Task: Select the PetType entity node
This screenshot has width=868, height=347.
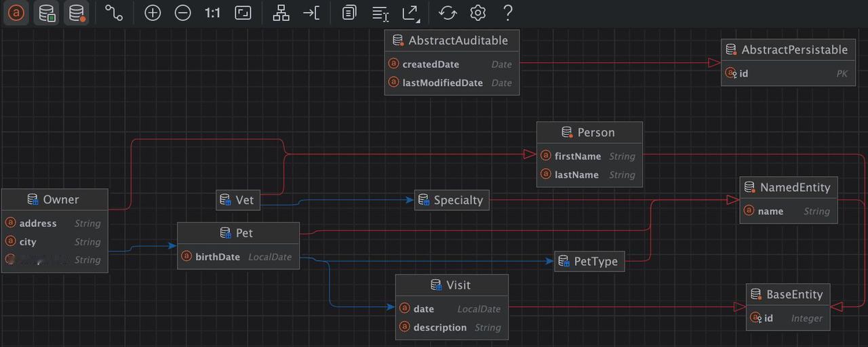Action: pos(589,261)
